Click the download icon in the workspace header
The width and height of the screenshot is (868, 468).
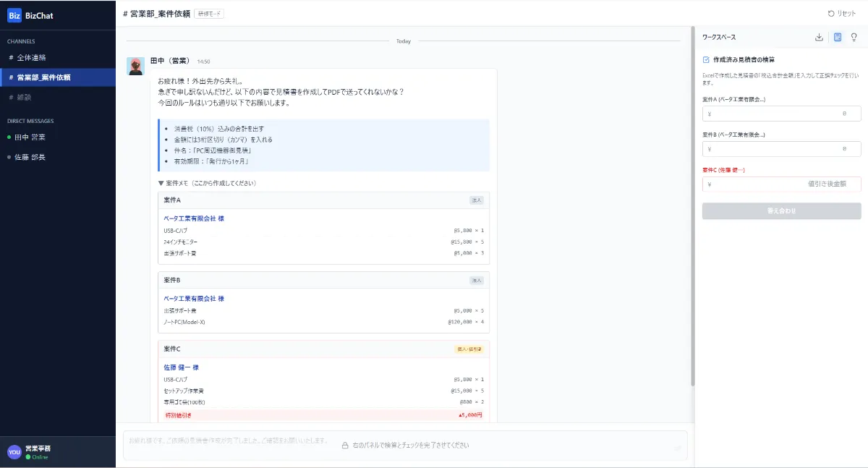pos(819,38)
